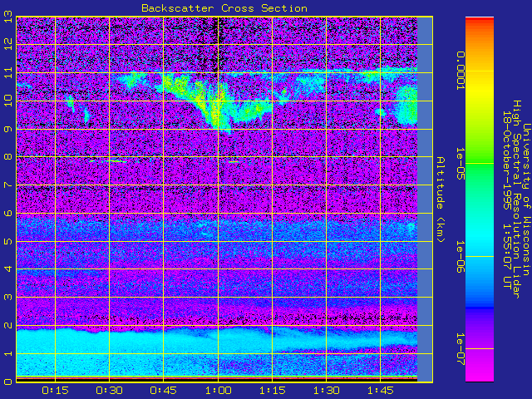
Task: Click the "Altitude (km)" axis title
Action: pos(440,199)
